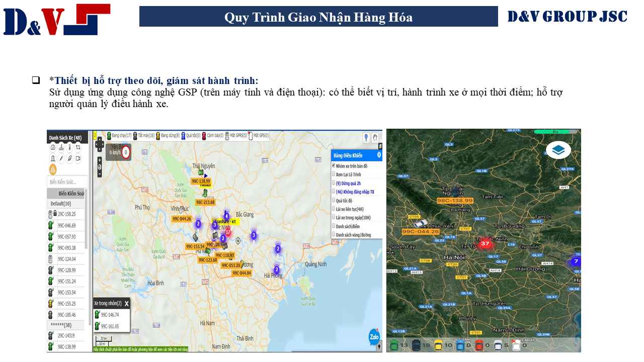Click the speedometer icon in vehicle panel
This screenshot has height=362, width=644.
(53, 147)
